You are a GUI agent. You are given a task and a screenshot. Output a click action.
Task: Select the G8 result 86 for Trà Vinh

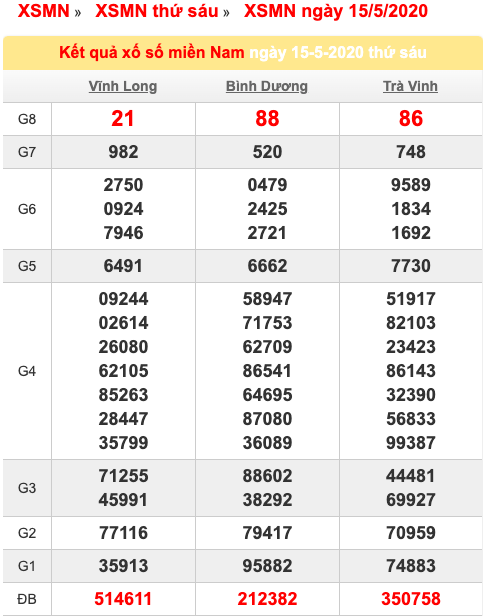click(411, 119)
